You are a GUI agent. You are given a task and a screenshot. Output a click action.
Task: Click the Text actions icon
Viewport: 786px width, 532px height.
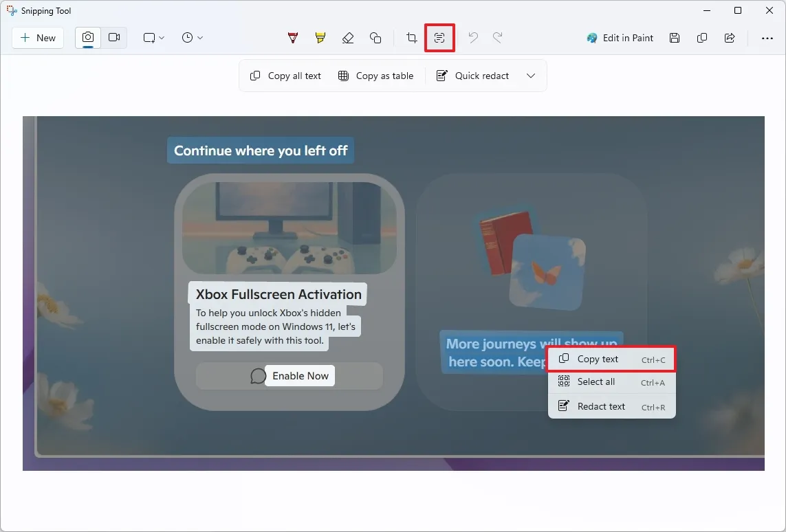pos(439,38)
